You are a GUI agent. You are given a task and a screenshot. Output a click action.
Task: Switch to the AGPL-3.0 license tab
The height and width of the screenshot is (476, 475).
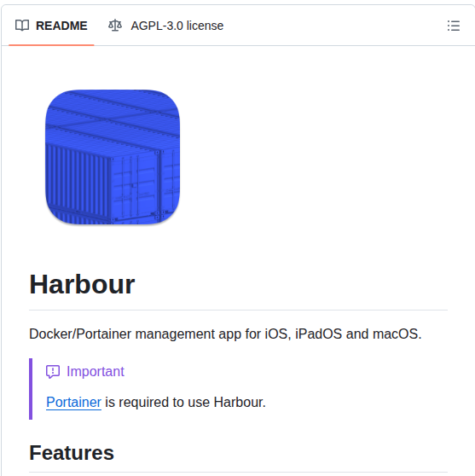(x=165, y=26)
